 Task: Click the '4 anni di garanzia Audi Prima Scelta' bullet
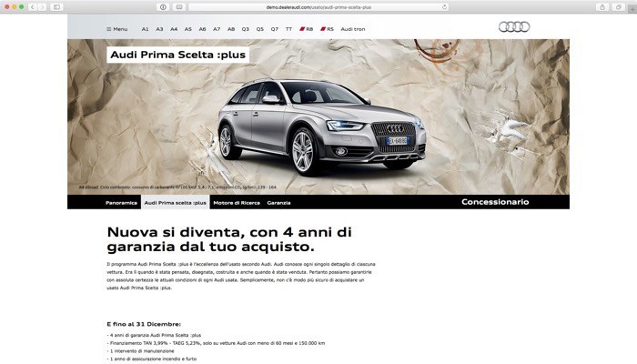154,335
